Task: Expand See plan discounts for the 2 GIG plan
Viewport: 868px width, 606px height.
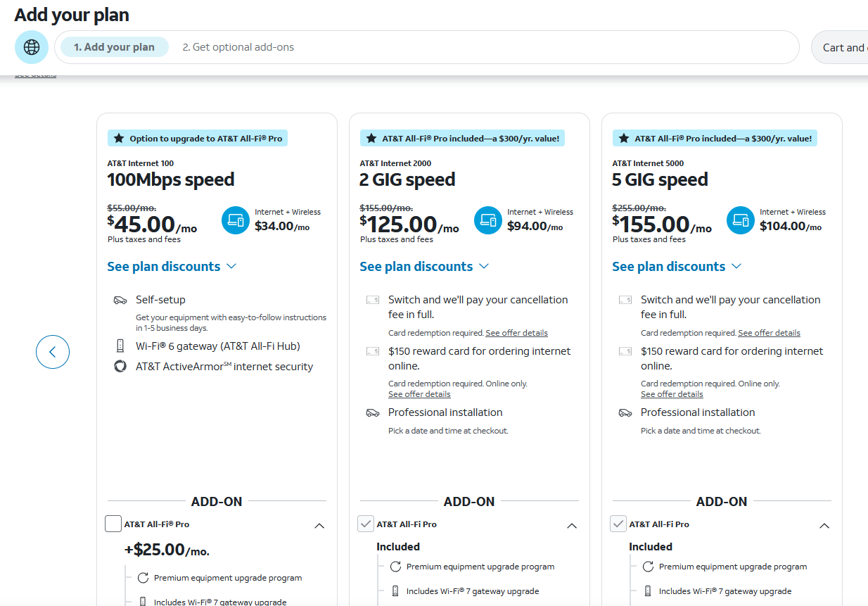Action: [424, 267]
